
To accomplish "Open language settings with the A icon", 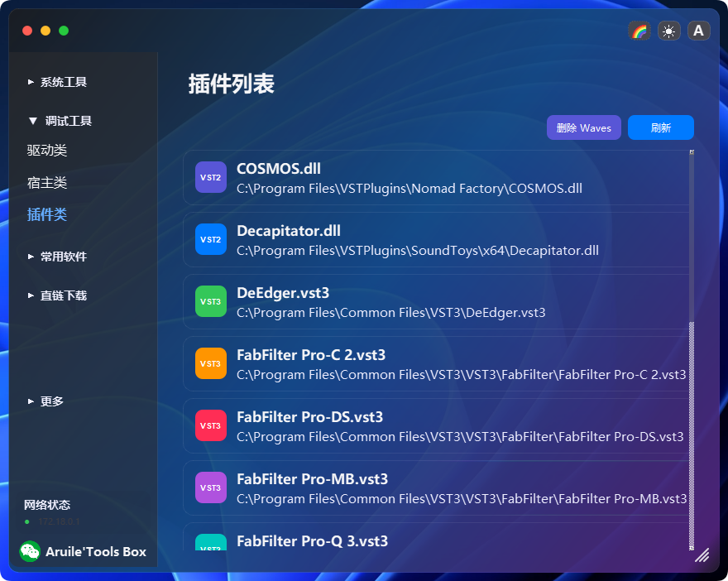I will click(x=699, y=31).
